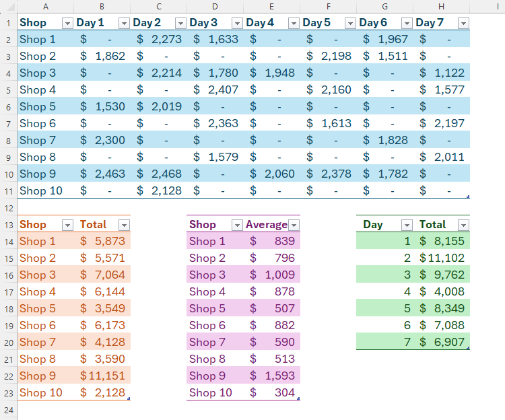Click the 4,008 total for Day 4
Screen dimensions: 505x420
(441, 291)
